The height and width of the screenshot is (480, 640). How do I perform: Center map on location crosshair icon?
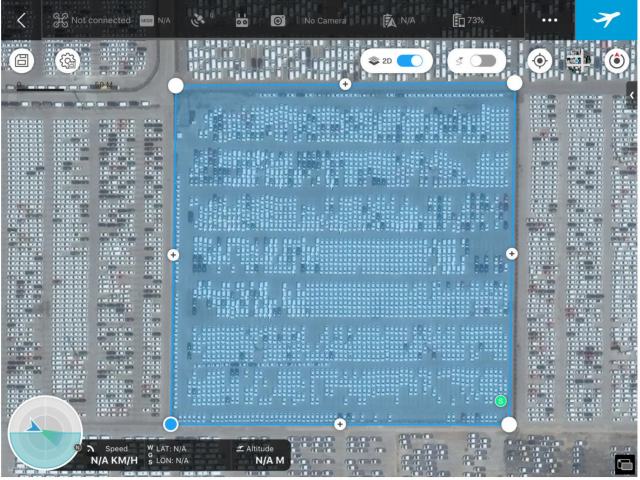tap(540, 61)
